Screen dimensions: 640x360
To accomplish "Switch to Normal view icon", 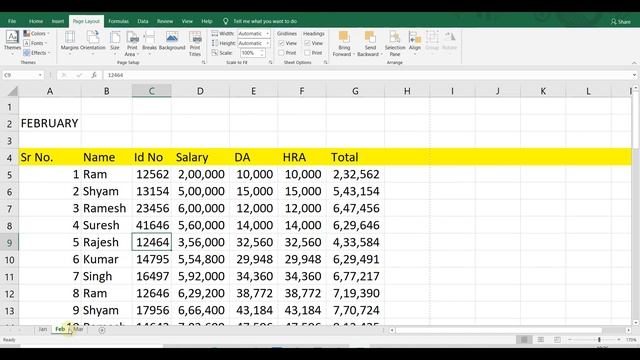I will (x=524, y=340).
